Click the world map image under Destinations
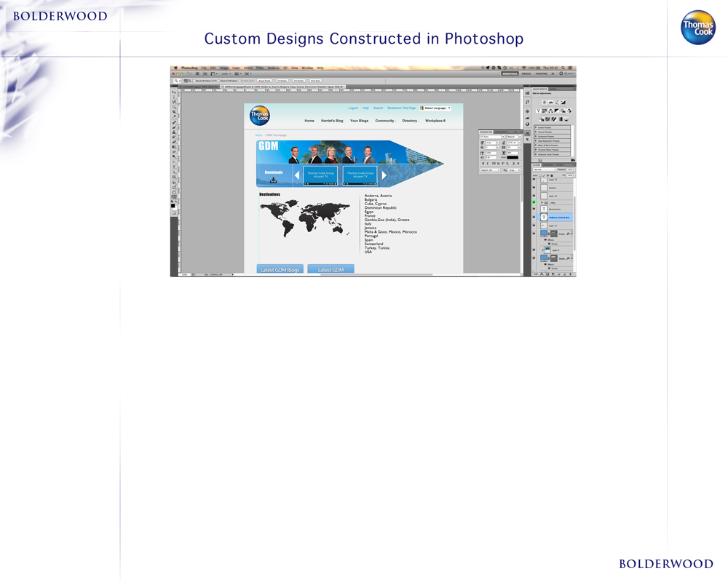Viewport: 728px width, 582px height. (x=305, y=218)
